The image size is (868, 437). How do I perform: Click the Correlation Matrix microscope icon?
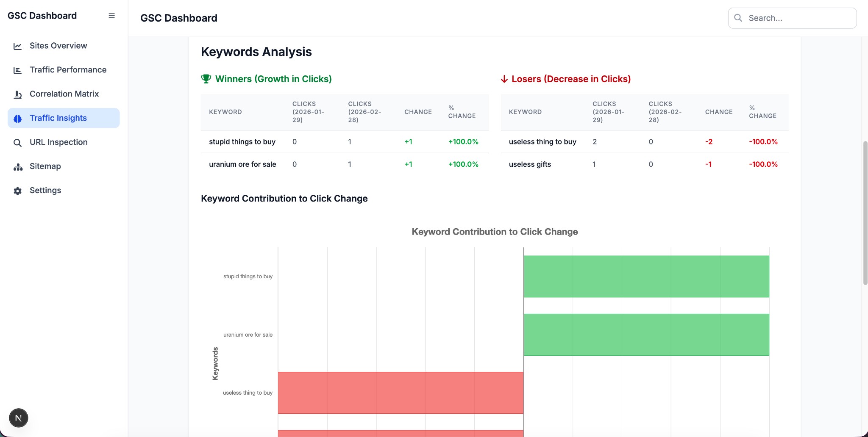17,94
